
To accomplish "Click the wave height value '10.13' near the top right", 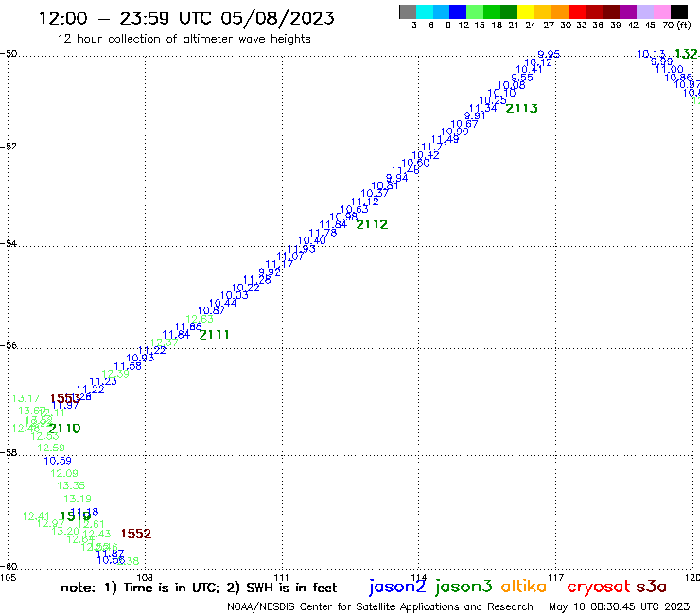I will click(651, 54).
